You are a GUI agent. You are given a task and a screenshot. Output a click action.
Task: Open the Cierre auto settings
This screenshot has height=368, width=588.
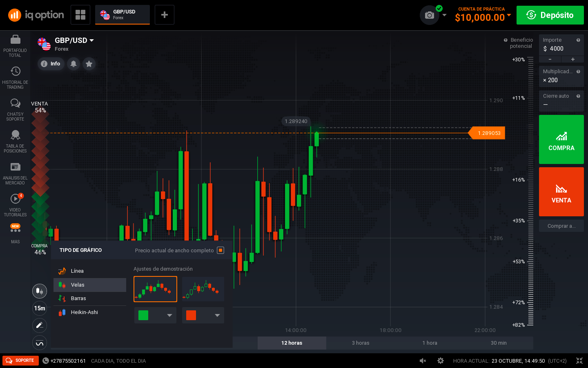tap(561, 101)
